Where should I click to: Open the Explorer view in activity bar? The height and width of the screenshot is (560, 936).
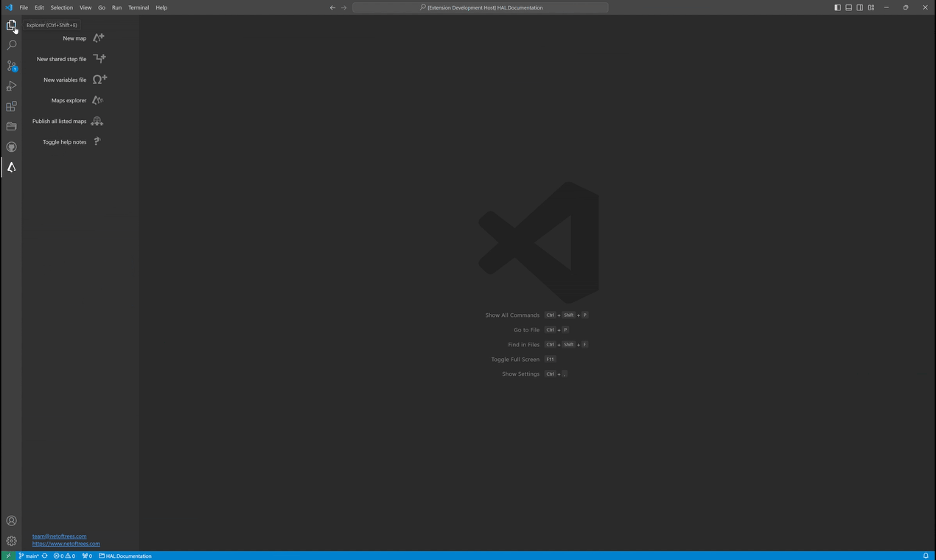click(x=11, y=25)
